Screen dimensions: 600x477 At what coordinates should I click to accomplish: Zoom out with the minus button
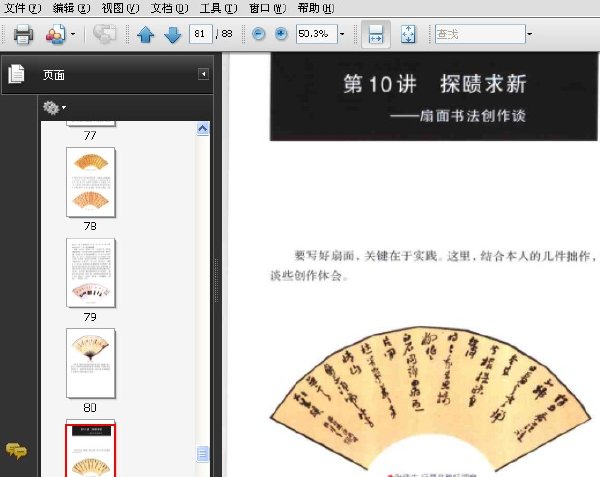coord(259,34)
